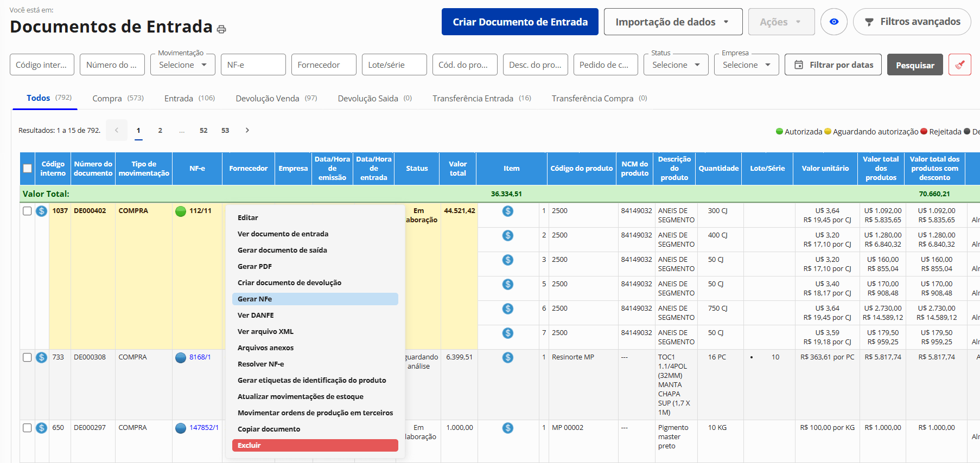Choose Gerar NFe from context menu
The width and height of the screenshot is (980, 463).
pos(315,299)
